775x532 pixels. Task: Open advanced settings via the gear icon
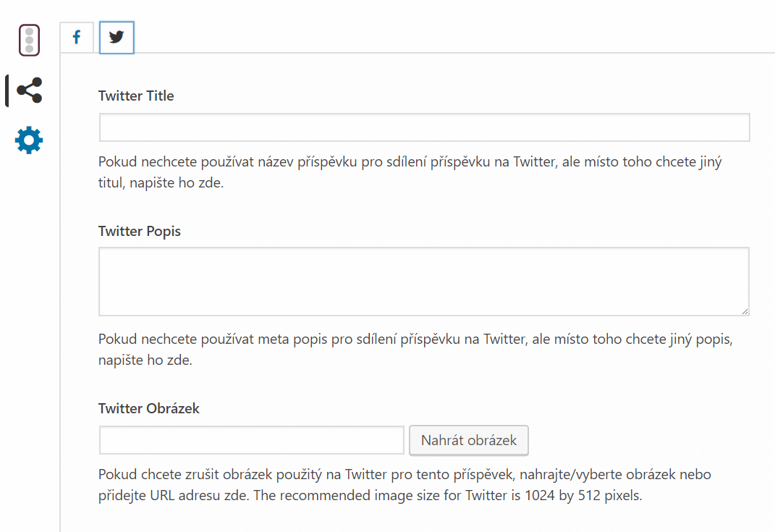pos(29,140)
